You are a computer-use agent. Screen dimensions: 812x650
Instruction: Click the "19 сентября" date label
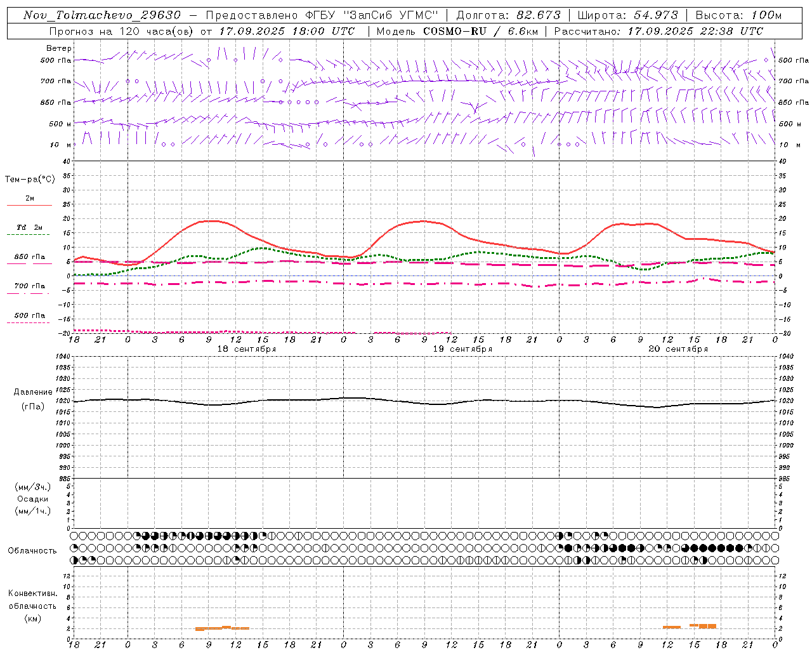point(462,349)
